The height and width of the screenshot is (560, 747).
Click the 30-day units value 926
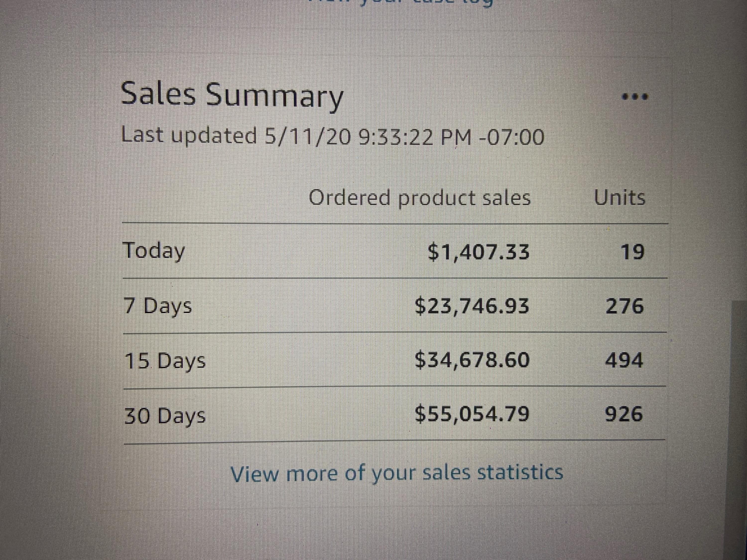(x=624, y=415)
